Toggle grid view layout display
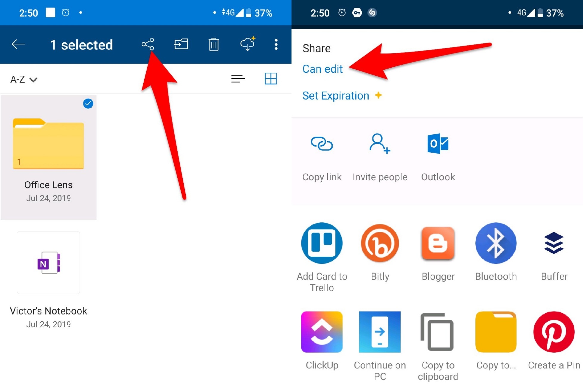Screen dimensions: 583x392 [271, 79]
